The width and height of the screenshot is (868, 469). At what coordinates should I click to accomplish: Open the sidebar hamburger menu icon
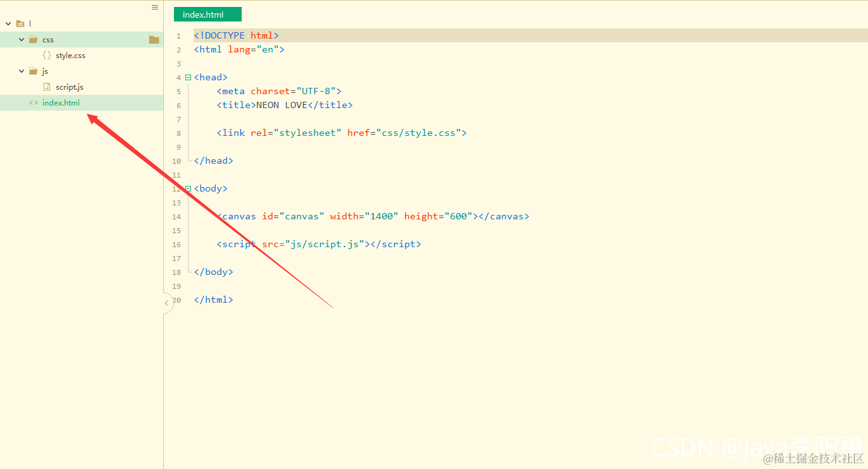155,8
